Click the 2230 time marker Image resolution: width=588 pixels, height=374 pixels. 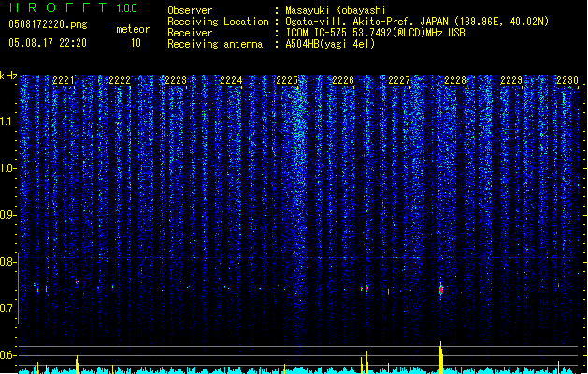567,79
